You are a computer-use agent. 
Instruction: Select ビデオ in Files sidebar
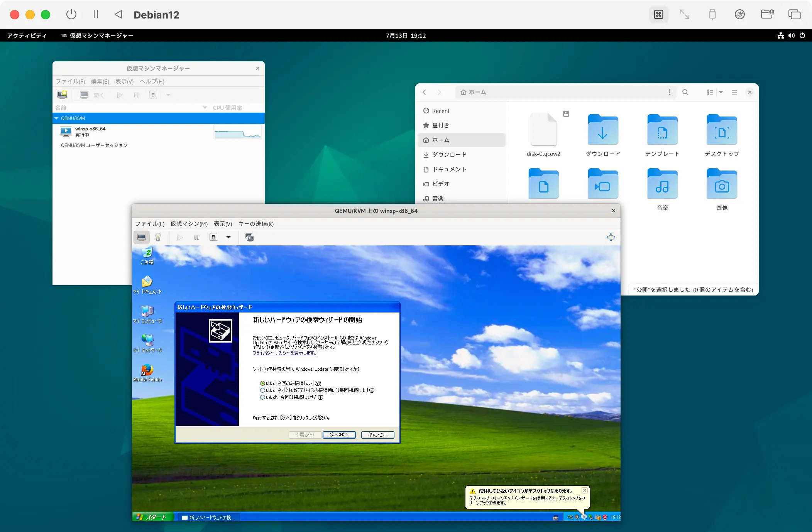point(462,184)
